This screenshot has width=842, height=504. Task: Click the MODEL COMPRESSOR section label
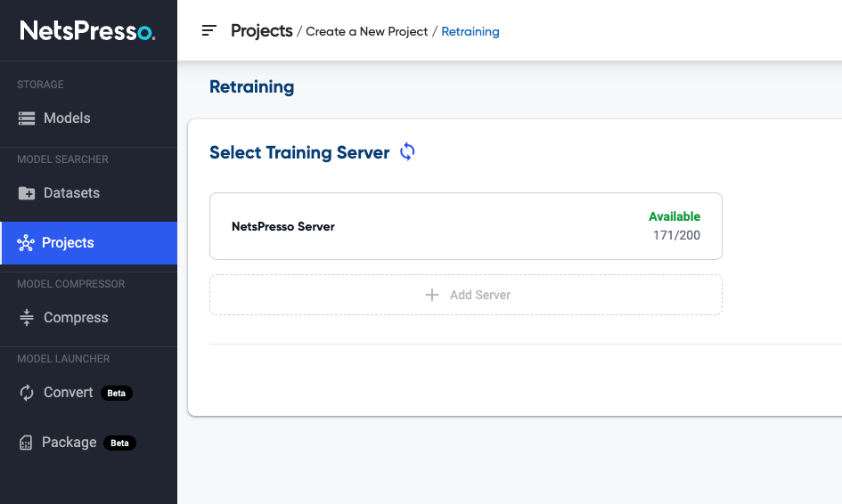[x=71, y=284]
